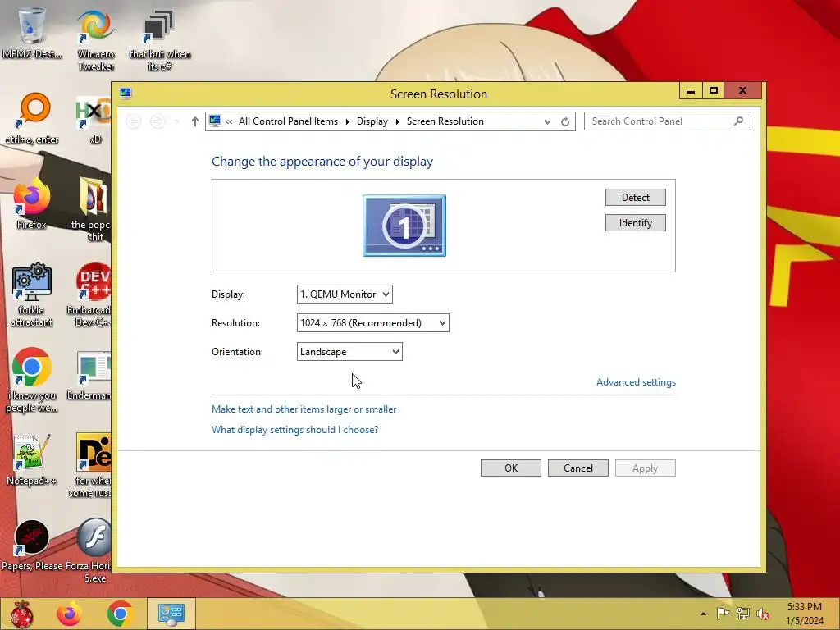The height and width of the screenshot is (630, 840).
Task: Open the Display dropdown QEMU Monitor
Action: coord(345,294)
